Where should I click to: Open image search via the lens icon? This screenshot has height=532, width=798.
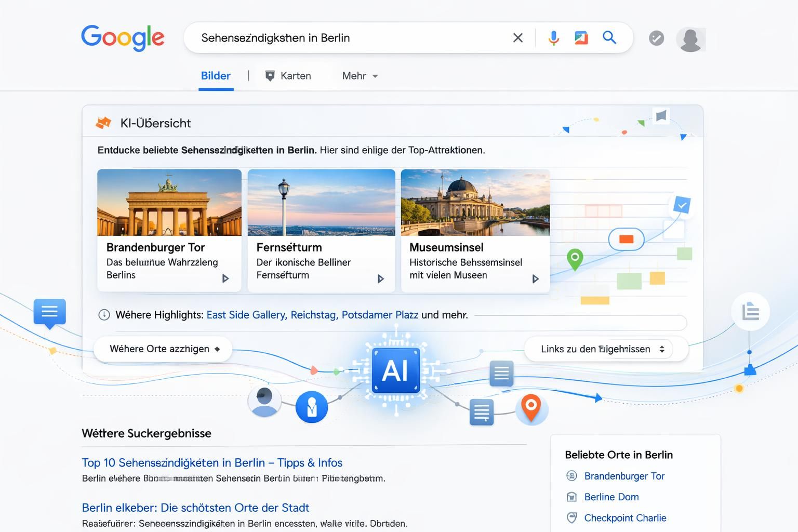click(x=581, y=38)
